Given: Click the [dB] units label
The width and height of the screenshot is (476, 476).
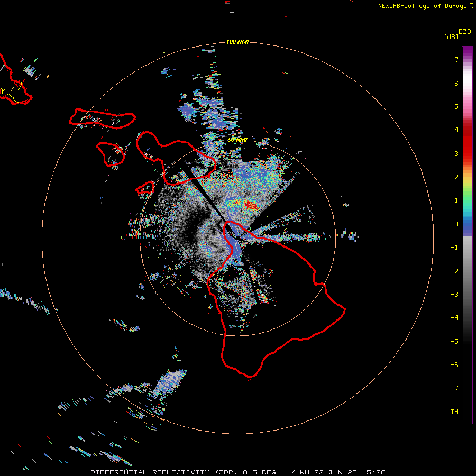Looking at the screenshot, I should point(451,36).
